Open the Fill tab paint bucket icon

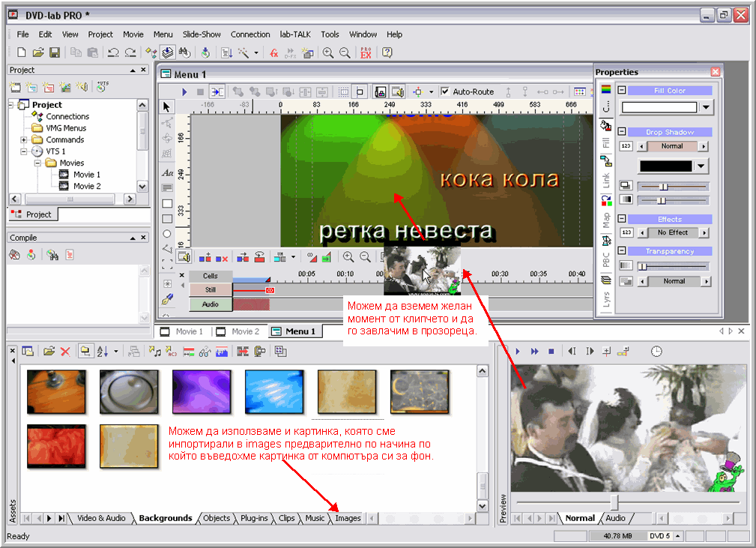[x=606, y=127]
